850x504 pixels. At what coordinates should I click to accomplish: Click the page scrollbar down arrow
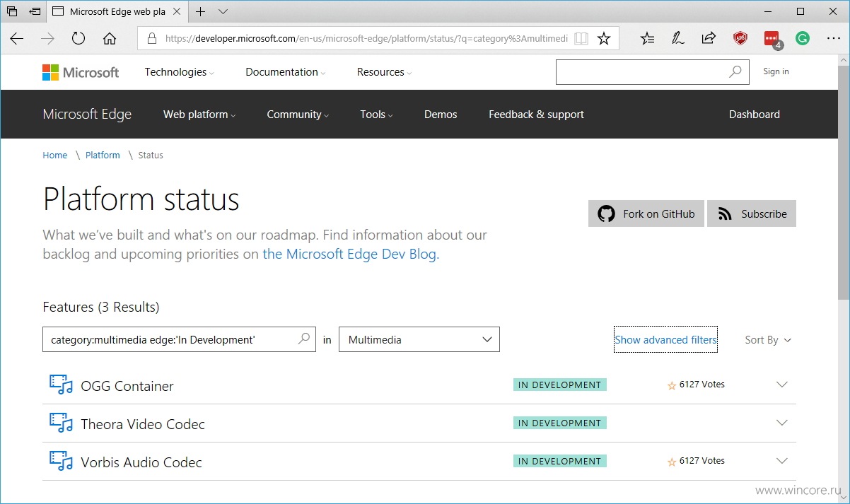click(844, 498)
